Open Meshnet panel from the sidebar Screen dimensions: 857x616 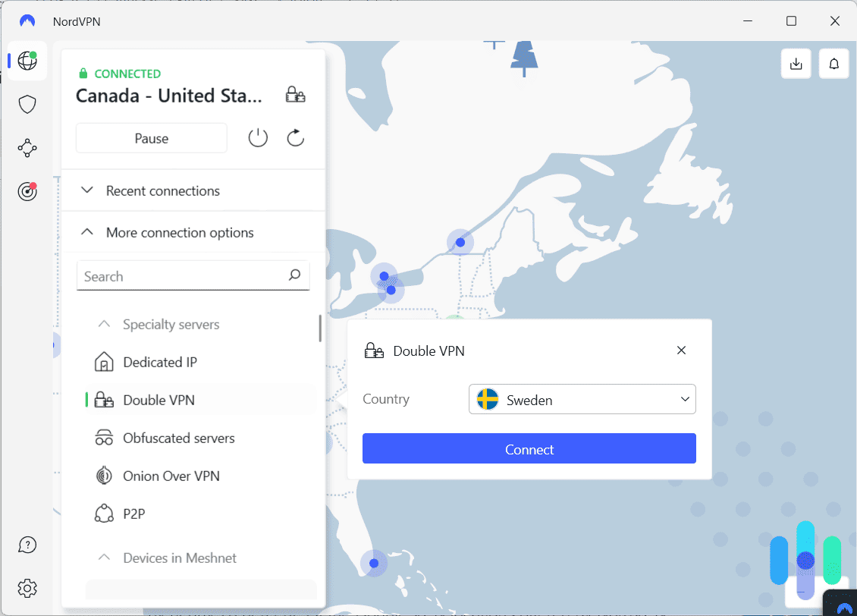point(27,148)
